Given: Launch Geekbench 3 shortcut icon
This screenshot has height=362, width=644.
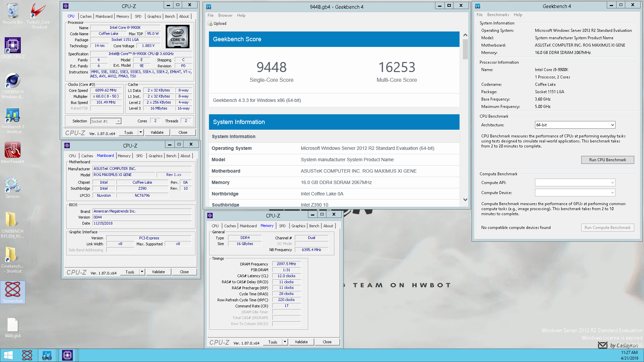Looking at the screenshot, I should [x=13, y=121].
